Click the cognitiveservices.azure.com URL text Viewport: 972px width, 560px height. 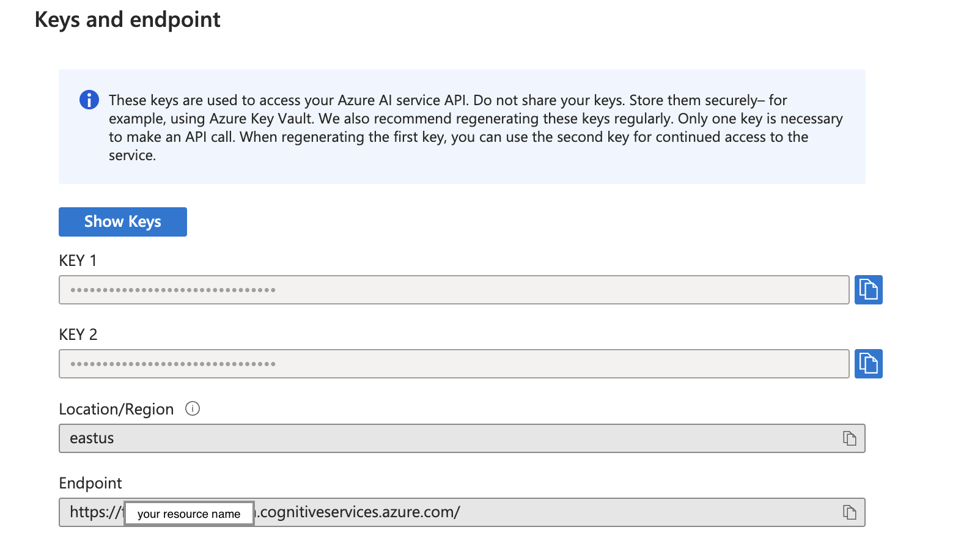tap(359, 512)
